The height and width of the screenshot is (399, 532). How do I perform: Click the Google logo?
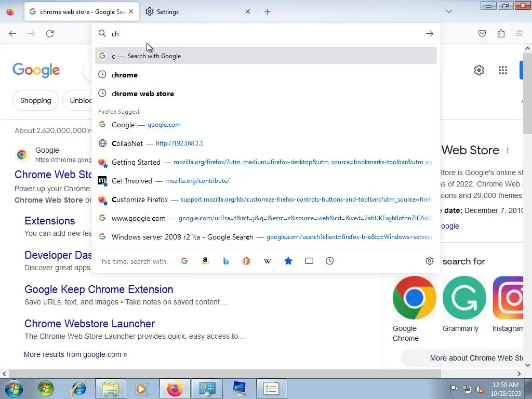click(36, 70)
